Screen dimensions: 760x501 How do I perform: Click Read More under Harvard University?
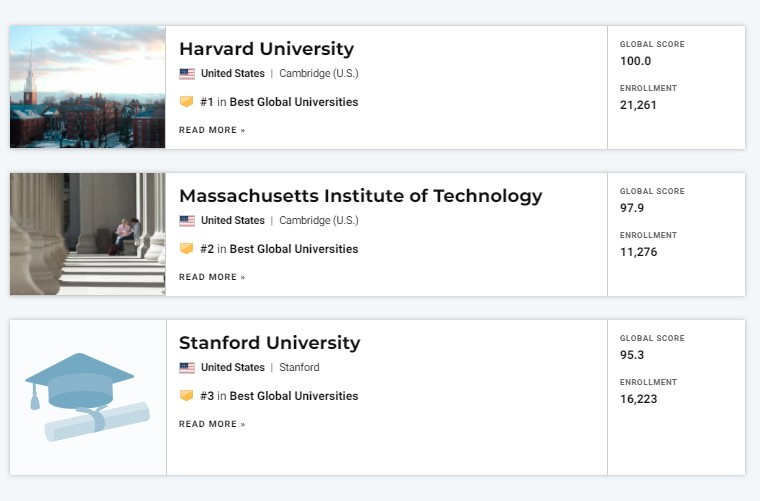(x=212, y=130)
